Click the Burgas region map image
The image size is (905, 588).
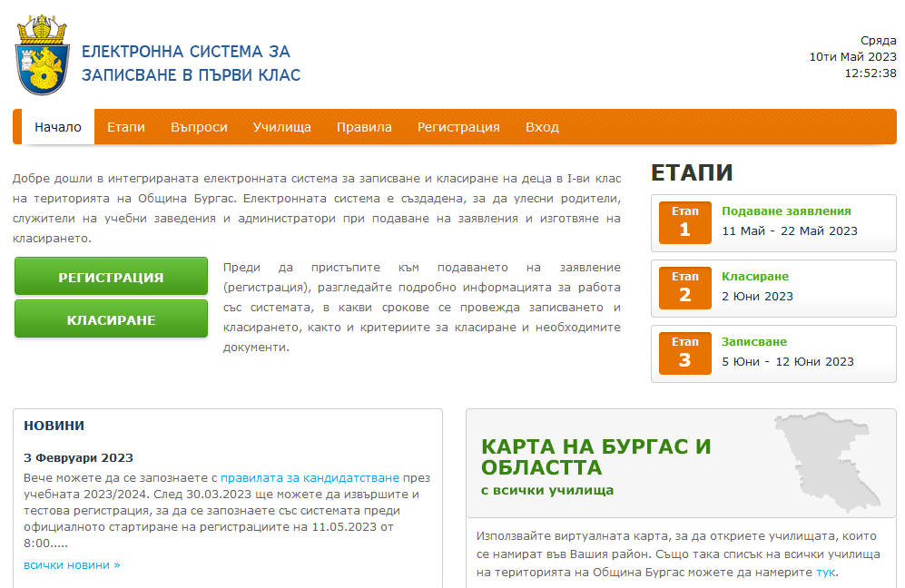830,462
